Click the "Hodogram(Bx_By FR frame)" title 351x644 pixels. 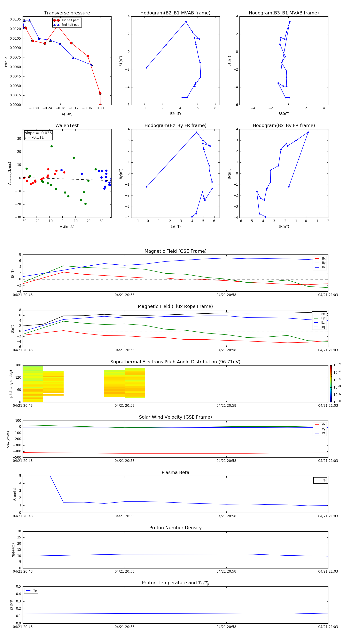click(284, 125)
